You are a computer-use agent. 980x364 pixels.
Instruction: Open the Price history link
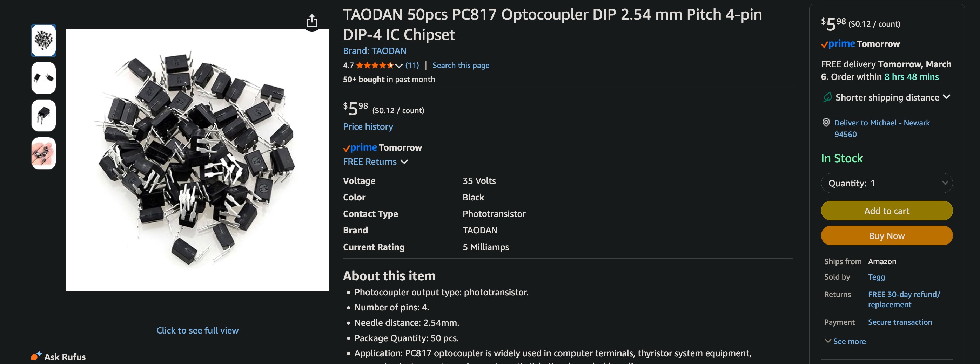click(368, 126)
